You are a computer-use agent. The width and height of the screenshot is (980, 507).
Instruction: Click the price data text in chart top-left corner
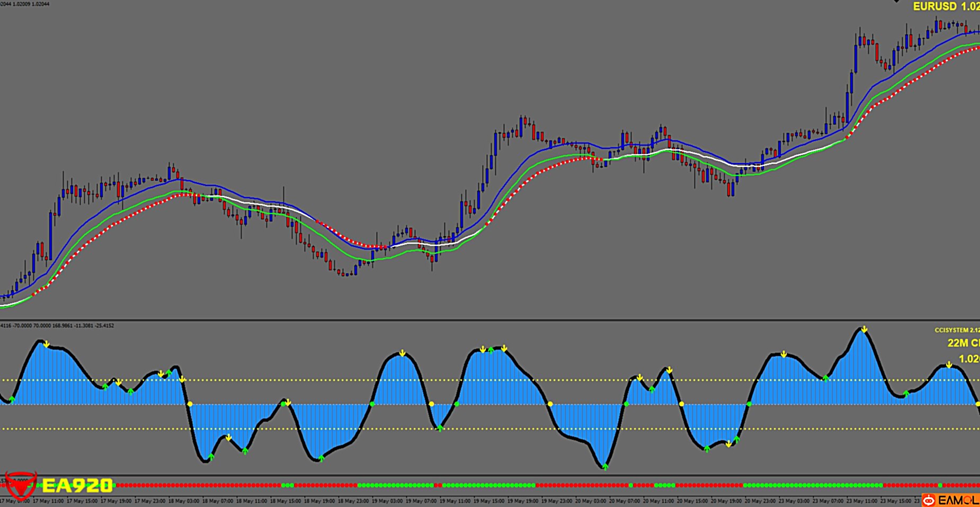coord(25,4)
